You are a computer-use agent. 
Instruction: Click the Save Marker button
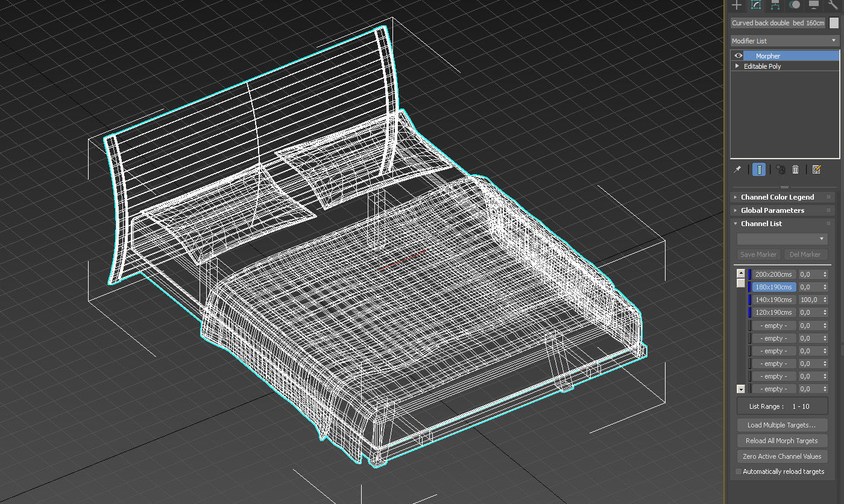[758, 254]
